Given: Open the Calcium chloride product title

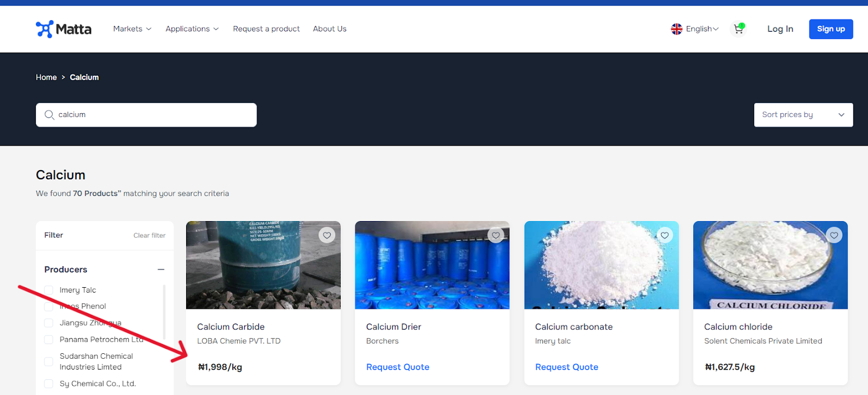Looking at the screenshot, I should [738, 327].
